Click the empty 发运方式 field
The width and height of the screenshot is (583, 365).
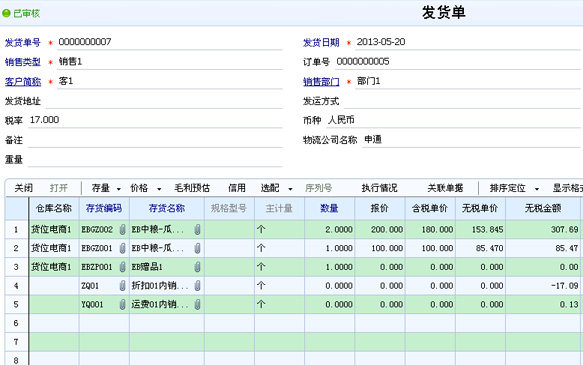tap(462, 101)
